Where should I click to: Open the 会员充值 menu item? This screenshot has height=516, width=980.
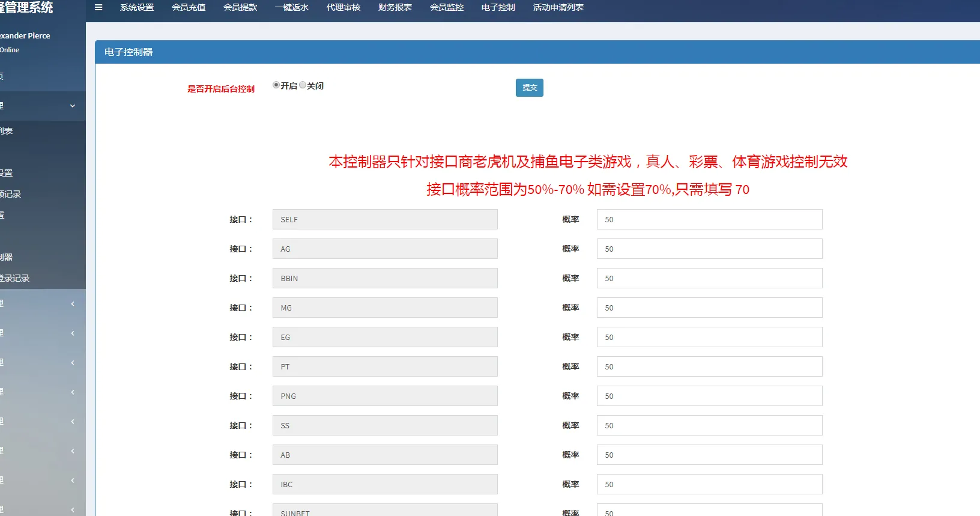point(189,8)
